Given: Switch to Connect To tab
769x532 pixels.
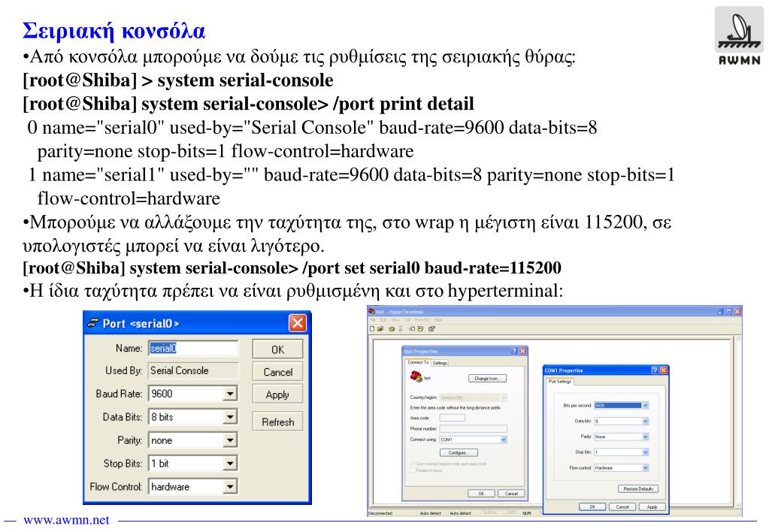Looking at the screenshot, I should coord(419,362).
